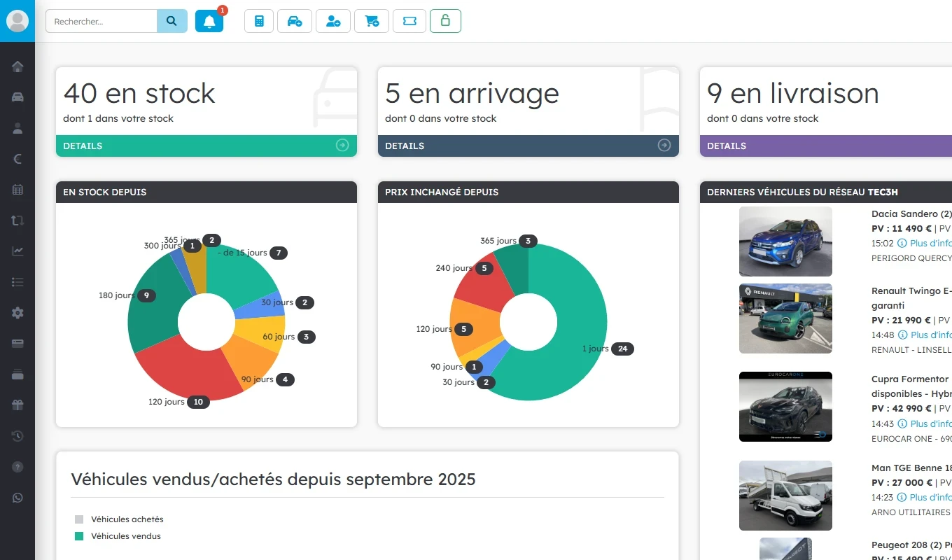Click the 'ARNO UTILITAIRES' dealer text
The height and width of the screenshot is (560, 952).
tap(911, 512)
